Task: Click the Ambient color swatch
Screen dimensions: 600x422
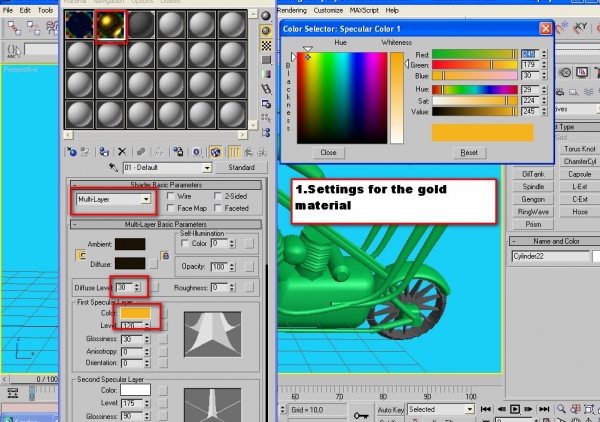Action: point(130,244)
